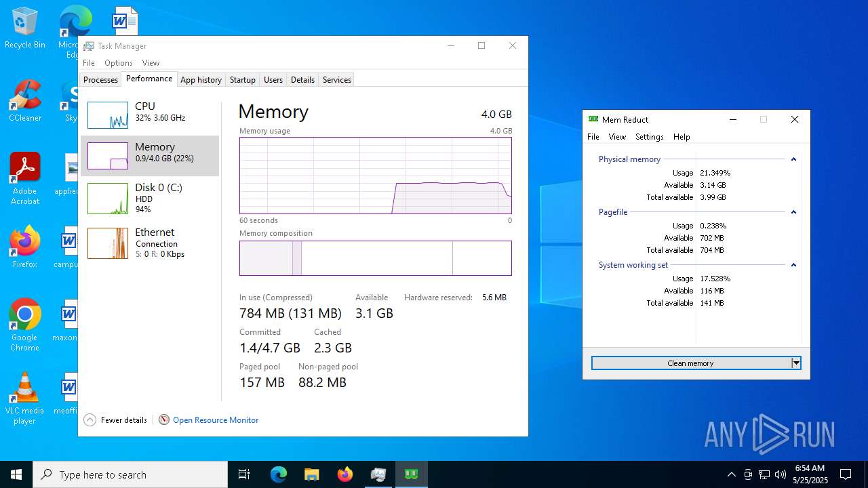
Task: Click the System working set usage 17.528%
Action: coord(715,279)
